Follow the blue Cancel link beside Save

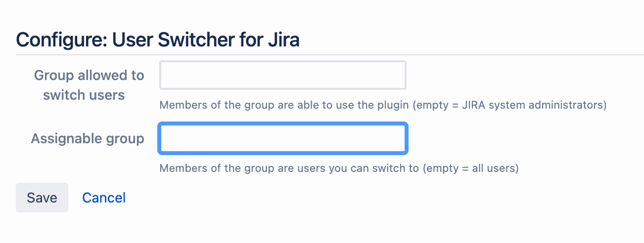tap(104, 198)
